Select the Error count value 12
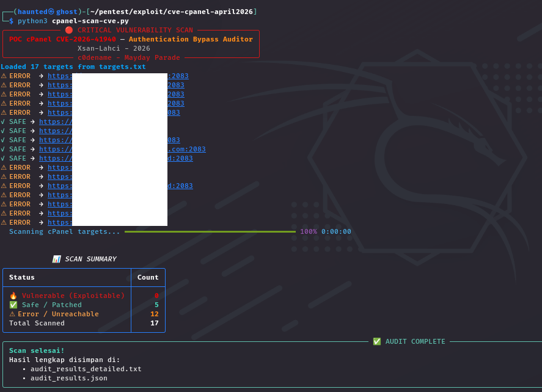Image resolution: width=542 pixels, height=392 pixels. pyautogui.click(x=155, y=314)
